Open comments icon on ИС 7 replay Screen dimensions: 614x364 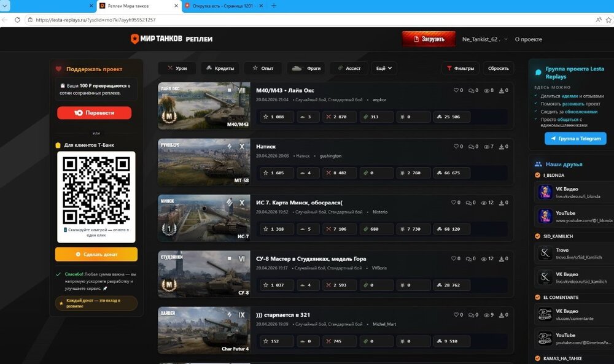[468, 203]
